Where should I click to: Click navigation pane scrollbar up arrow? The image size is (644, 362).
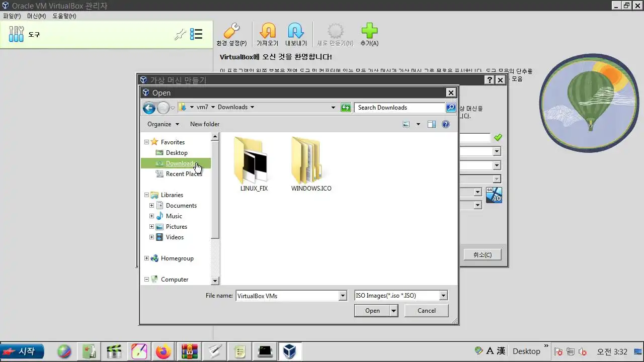coord(215,136)
